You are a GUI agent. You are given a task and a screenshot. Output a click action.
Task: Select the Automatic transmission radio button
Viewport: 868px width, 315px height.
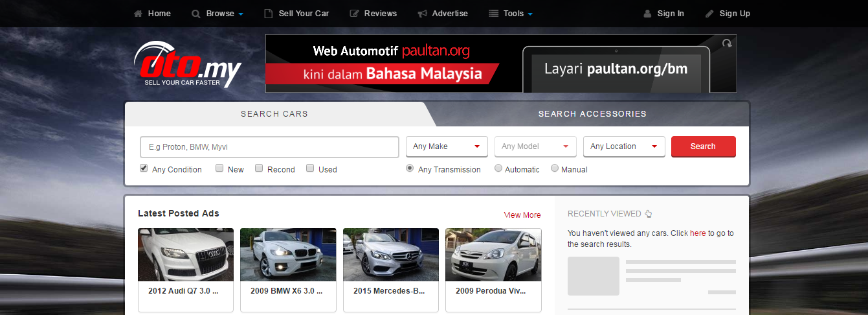tap(498, 169)
